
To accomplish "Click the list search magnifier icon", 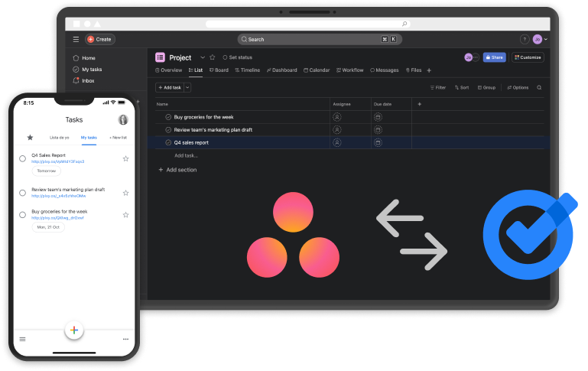I will [x=539, y=87].
